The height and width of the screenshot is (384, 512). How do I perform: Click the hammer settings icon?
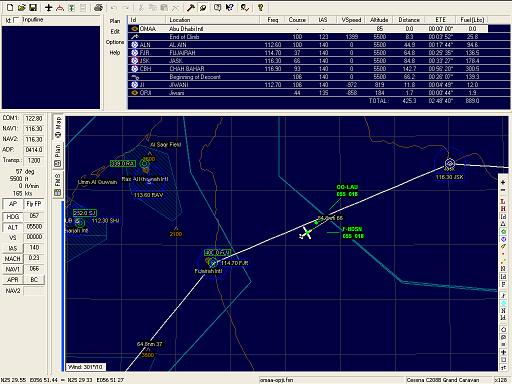pyautogui.click(x=191, y=7)
